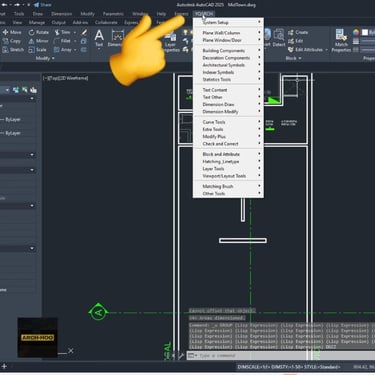
Task: Expand the Modify panel
Action: click(x=45, y=58)
